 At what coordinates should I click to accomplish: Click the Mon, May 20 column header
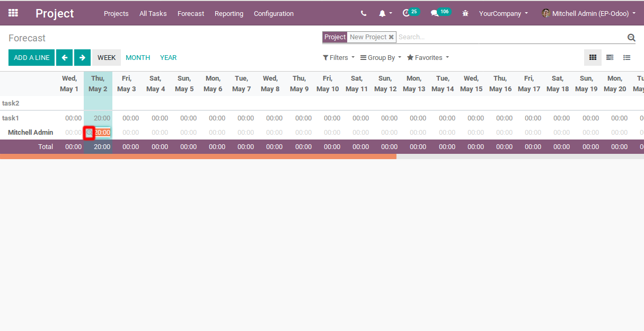(x=615, y=84)
